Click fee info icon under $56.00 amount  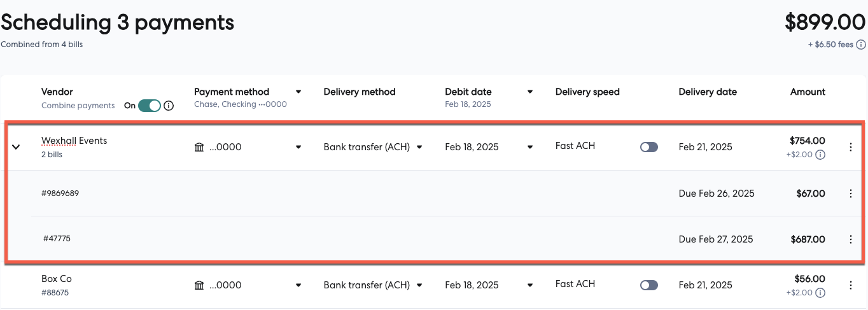pyautogui.click(x=820, y=293)
